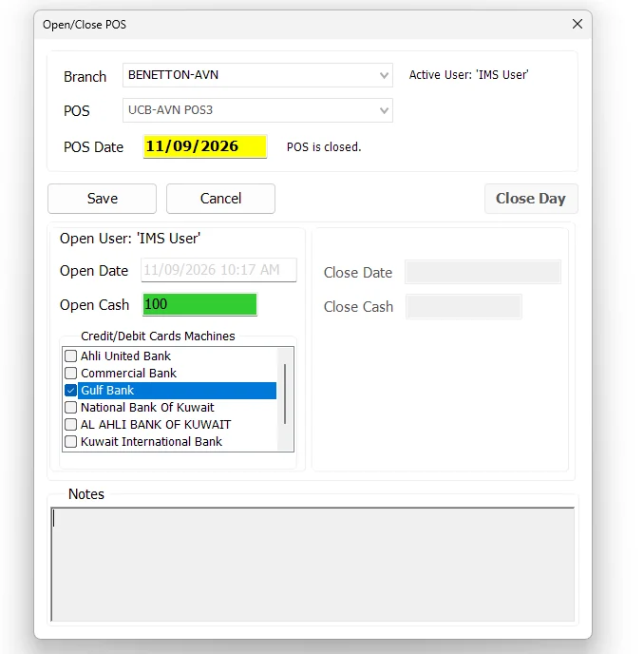Select the yellow POS Date field
This screenshot has width=644, height=654.
pyautogui.click(x=204, y=146)
